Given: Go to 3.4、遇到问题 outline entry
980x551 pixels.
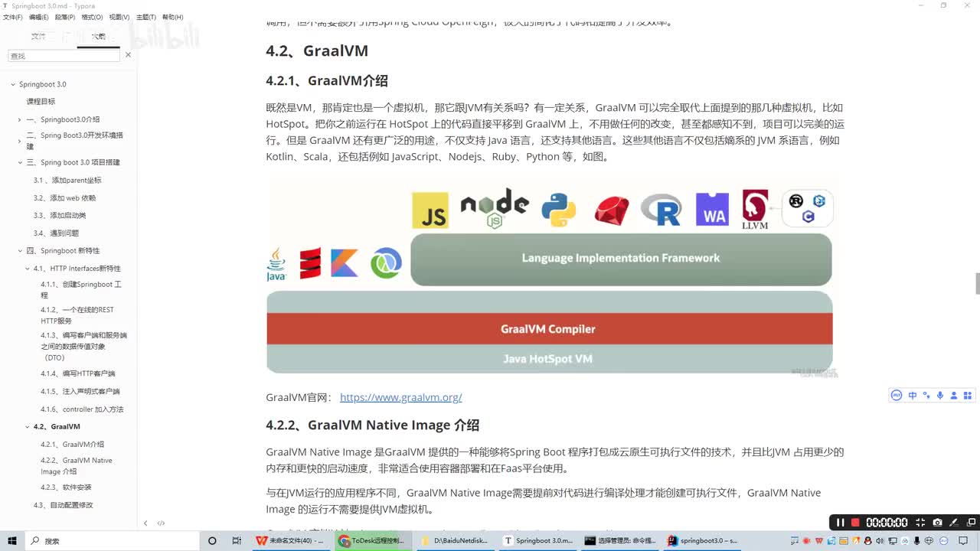Looking at the screenshot, I should tap(56, 233).
